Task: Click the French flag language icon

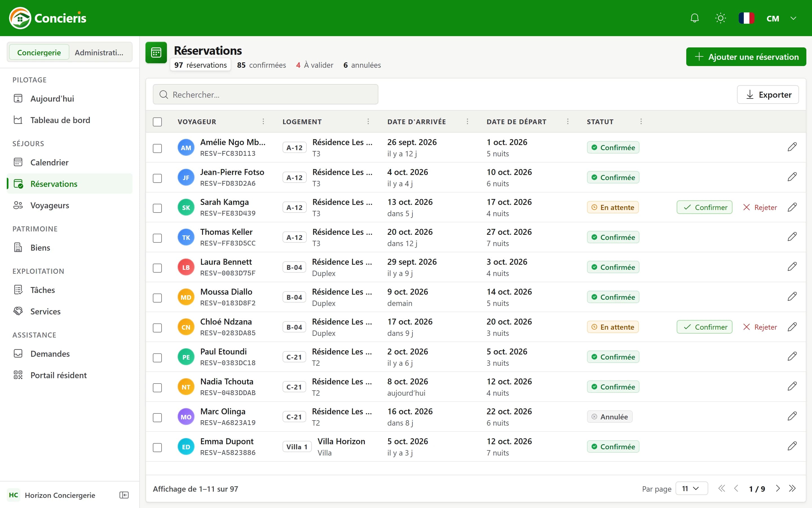Action: click(x=747, y=18)
